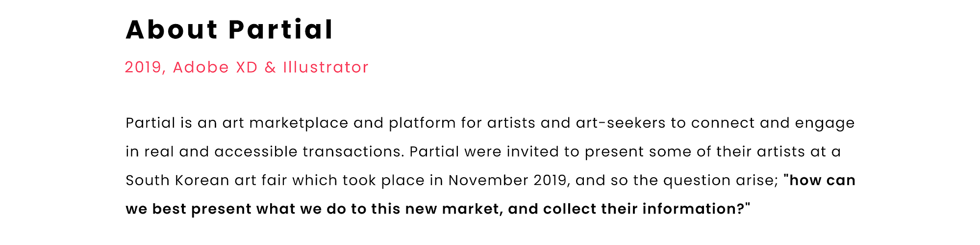
Task: Click the word "Illustrator" in the subtitle
Action: 326,67
